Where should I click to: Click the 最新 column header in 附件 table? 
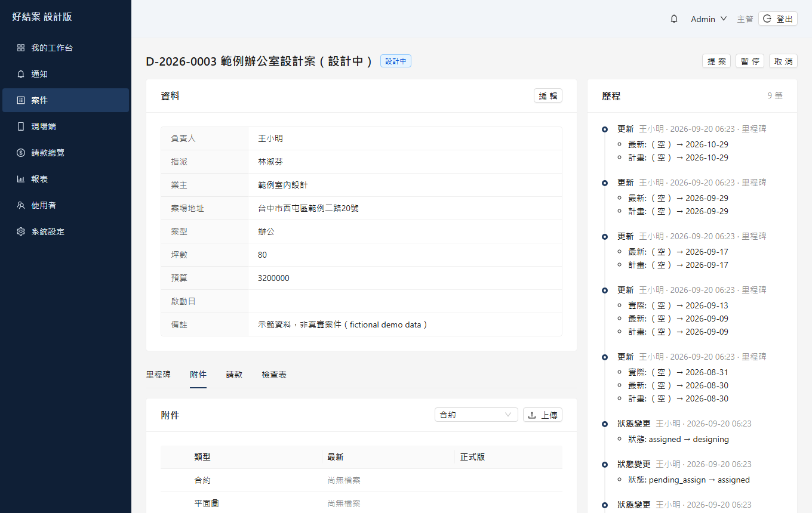coord(336,457)
